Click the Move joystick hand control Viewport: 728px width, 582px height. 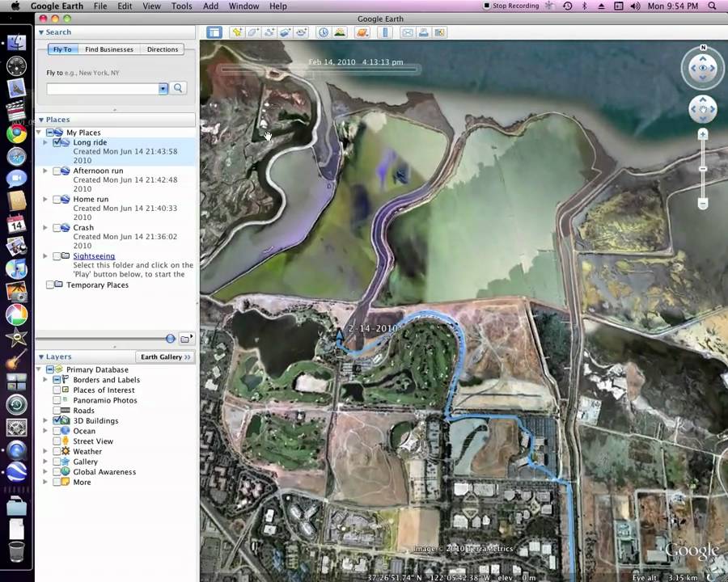(x=703, y=110)
